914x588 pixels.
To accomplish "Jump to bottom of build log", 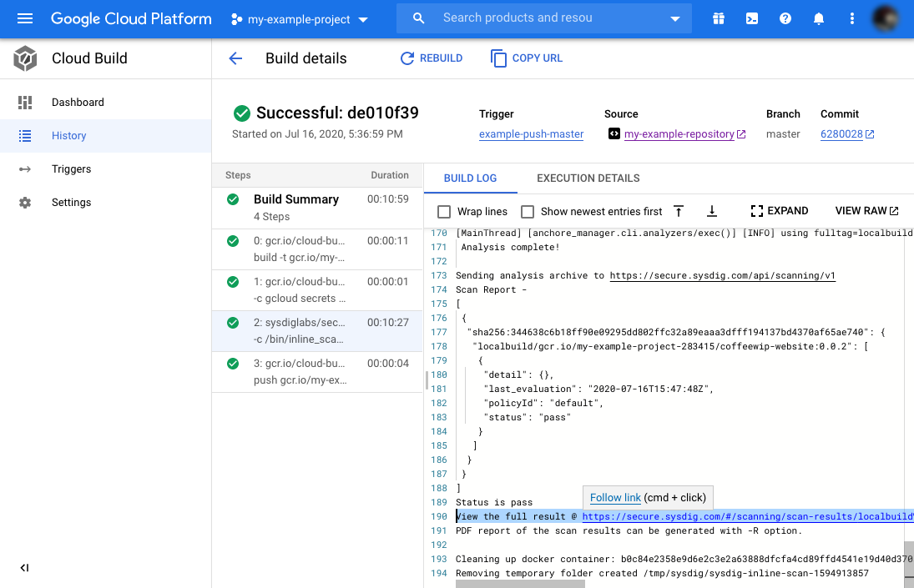I will (712, 211).
